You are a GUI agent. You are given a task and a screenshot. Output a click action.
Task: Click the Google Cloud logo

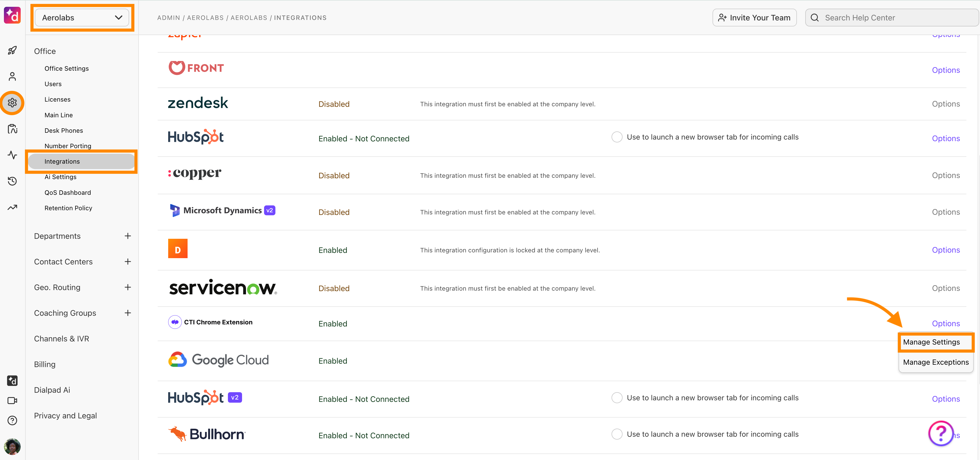[x=218, y=360]
